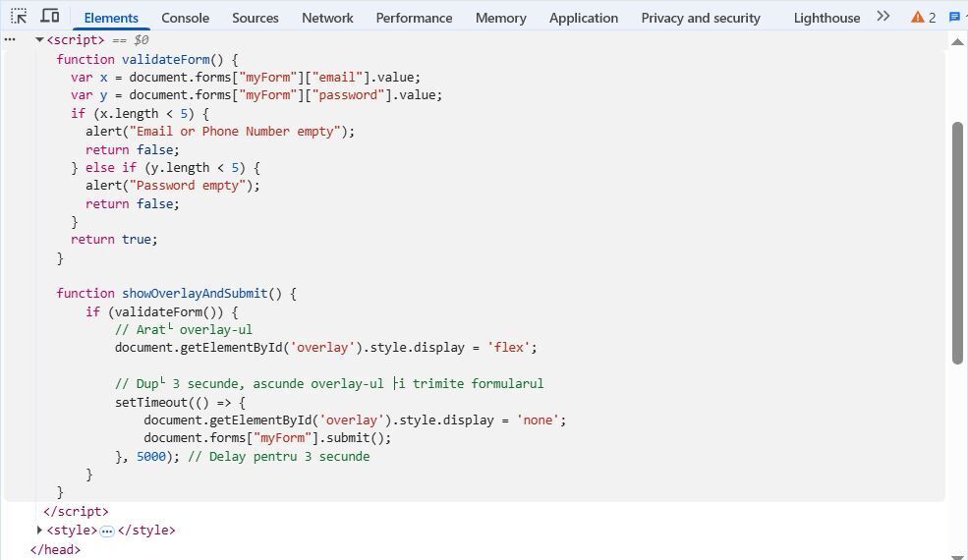Click the 'Delay pentru 3 secunde' comment
The image size is (968, 560).
[279, 456]
